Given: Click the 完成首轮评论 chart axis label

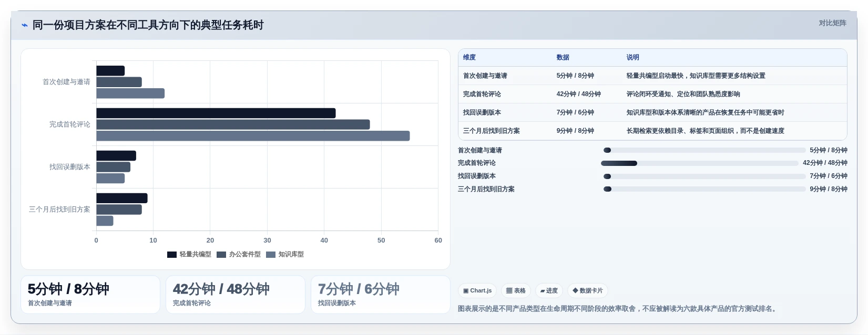Looking at the screenshot, I should coord(70,124).
